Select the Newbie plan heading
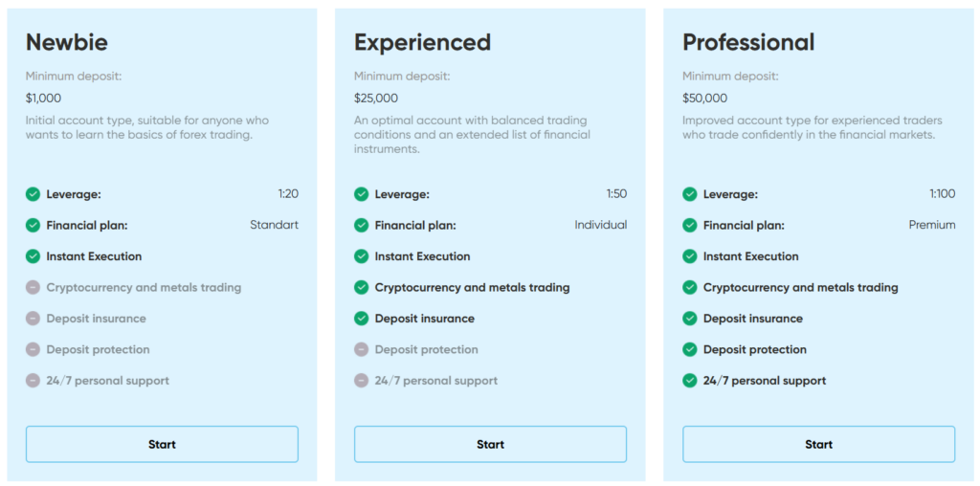 pos(67,42)
